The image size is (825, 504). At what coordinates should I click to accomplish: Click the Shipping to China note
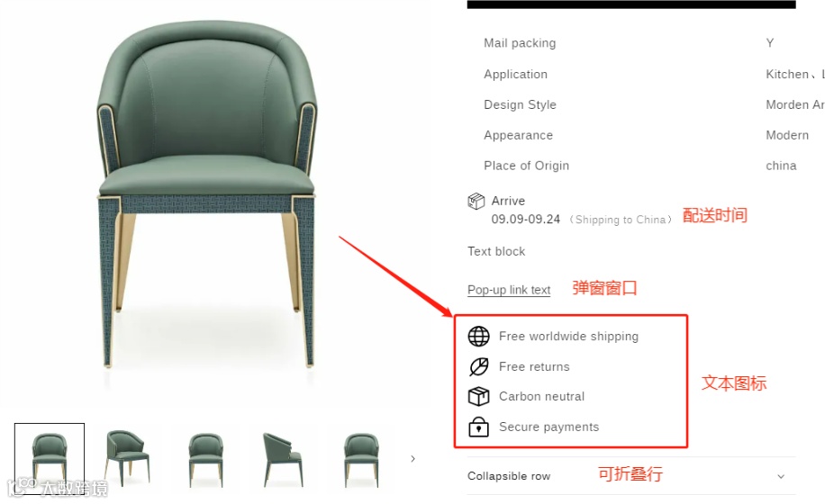pos(621,220)
